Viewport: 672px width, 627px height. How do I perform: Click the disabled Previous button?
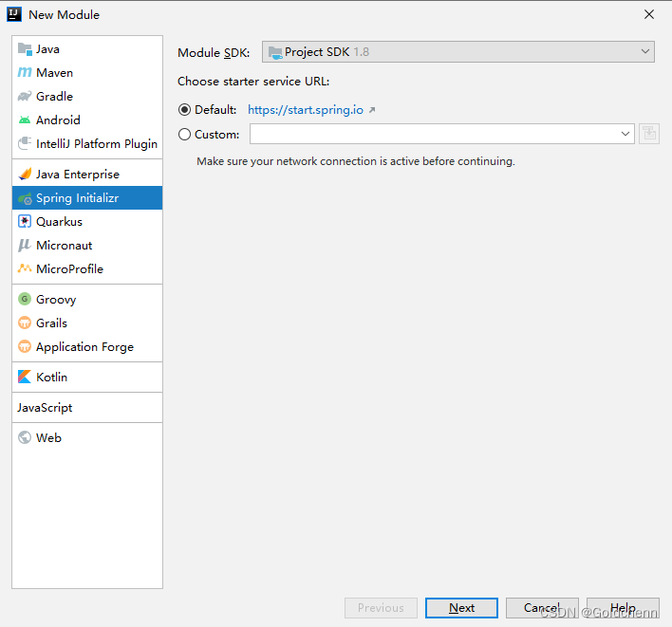point(381,608)
